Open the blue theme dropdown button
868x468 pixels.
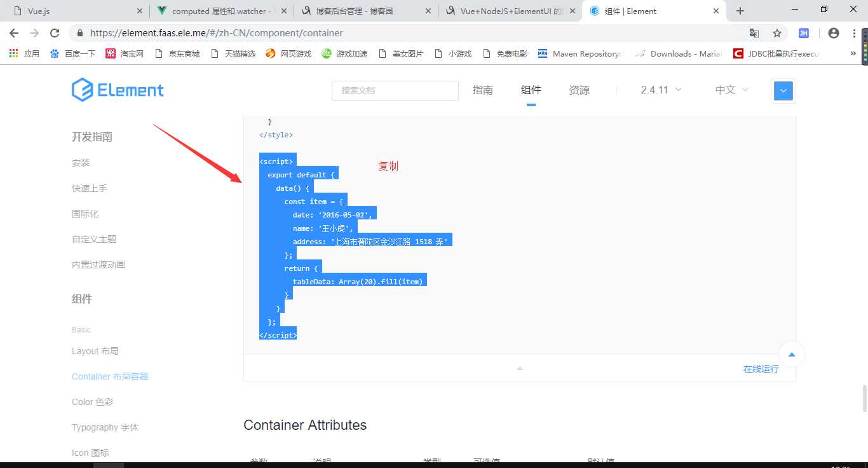pyautogui.click(x=783, y=91)
